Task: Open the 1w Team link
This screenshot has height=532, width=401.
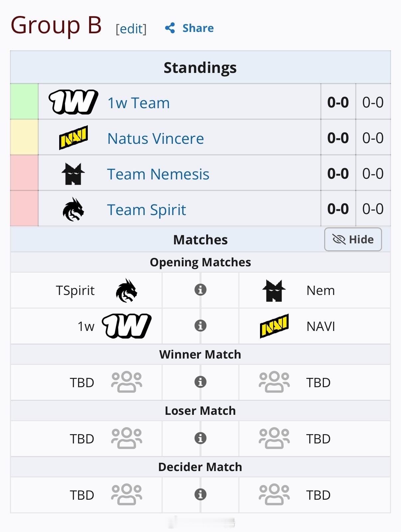Action: point(138,103)
